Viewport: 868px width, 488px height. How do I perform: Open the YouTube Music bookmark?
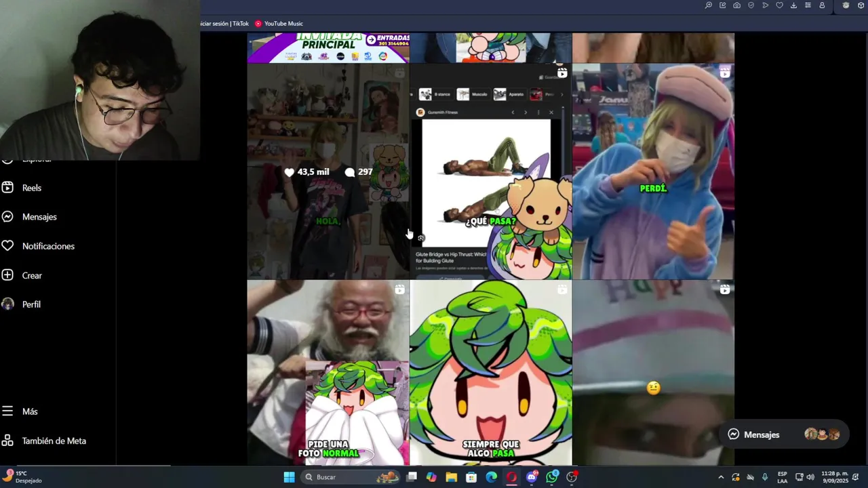279,24
